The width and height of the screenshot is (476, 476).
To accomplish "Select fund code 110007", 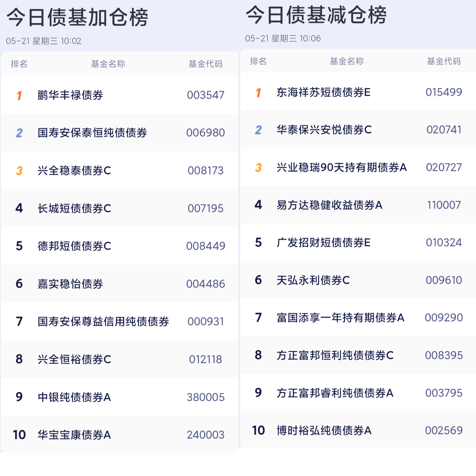I will [444, 205].
